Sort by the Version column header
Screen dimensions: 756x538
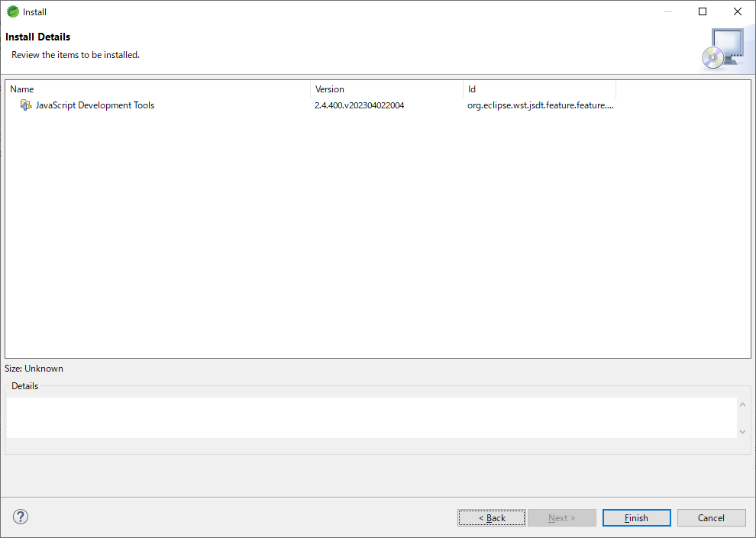coord(386,89)
